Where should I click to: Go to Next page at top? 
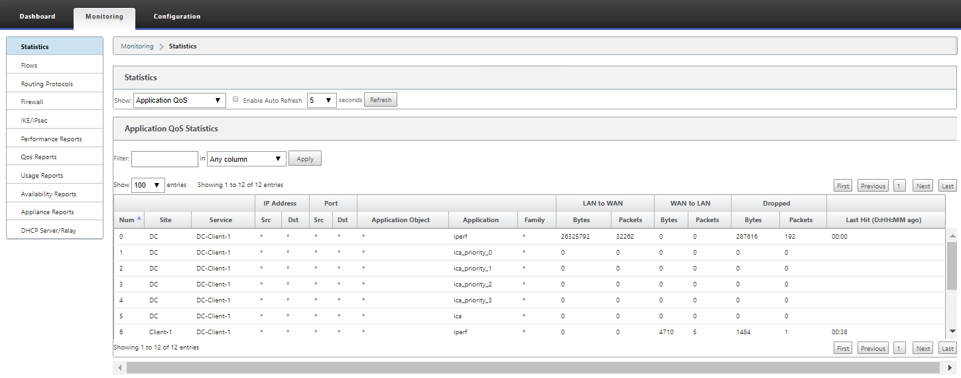[923, 186]
